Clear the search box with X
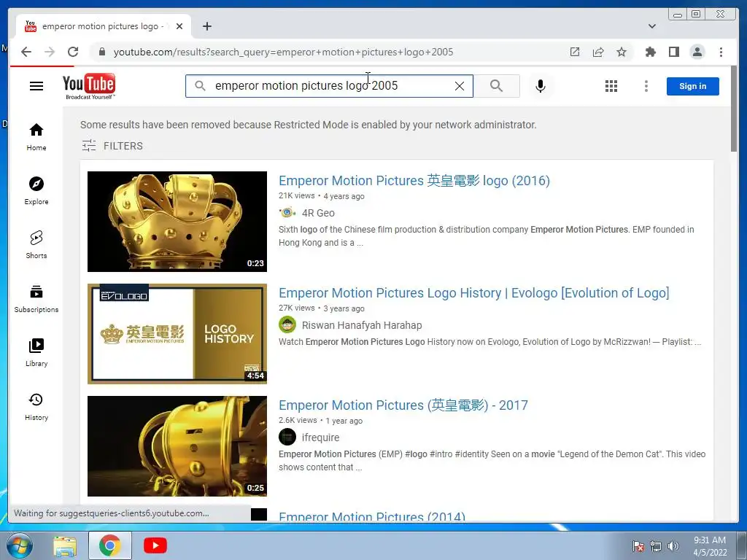747x560 pixels. pyautogui.click(x=460, y=86)
